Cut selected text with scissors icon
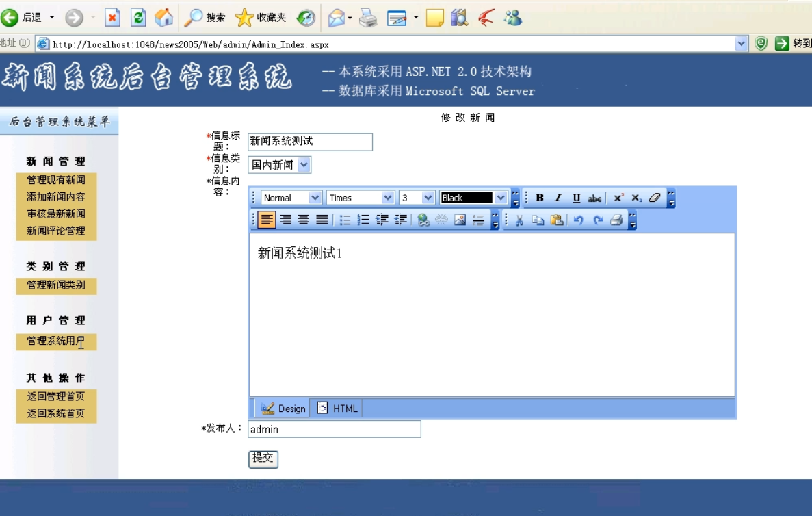812x516 pixels. 519,220
